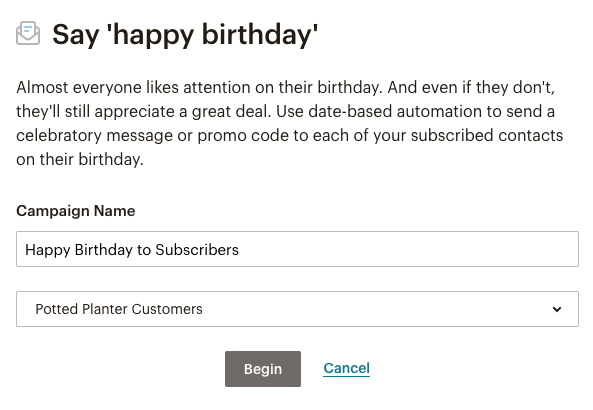Start the automation with the gray Begin button
The image size is (593, 410).
(x=263, y=369)
